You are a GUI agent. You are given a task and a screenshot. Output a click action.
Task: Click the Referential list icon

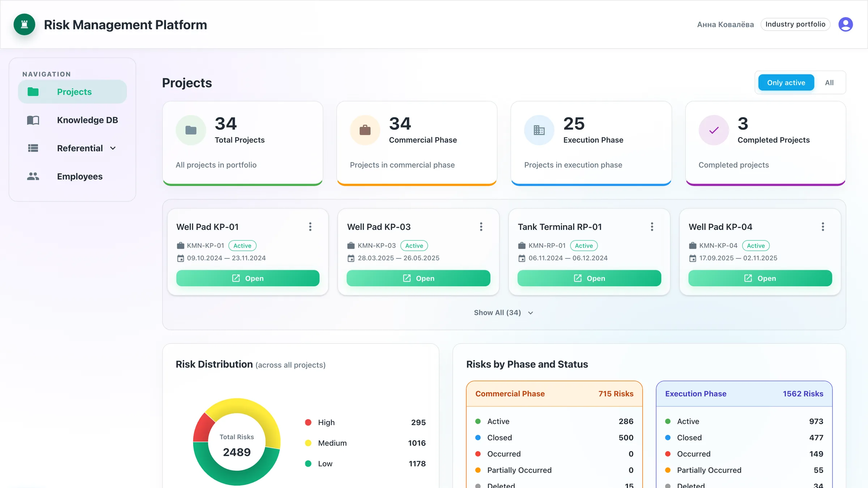33,148
